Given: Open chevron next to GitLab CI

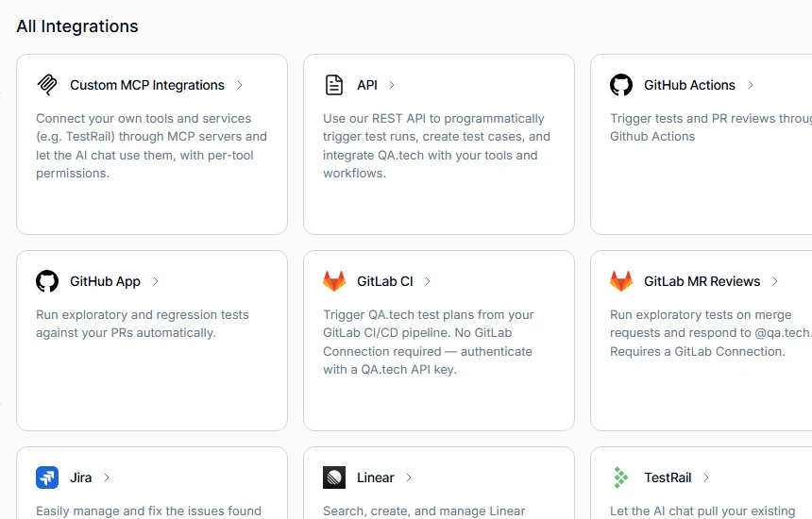Looking at the screenshot, I should 428,281.
